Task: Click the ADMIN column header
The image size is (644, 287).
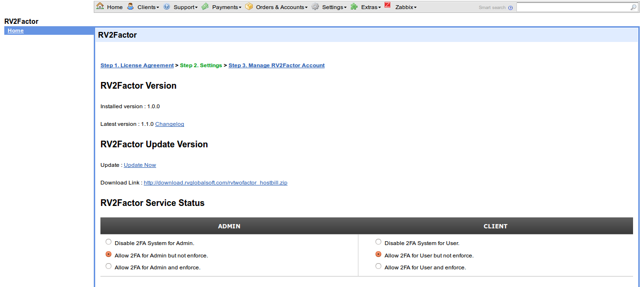Action: (229, 226)
